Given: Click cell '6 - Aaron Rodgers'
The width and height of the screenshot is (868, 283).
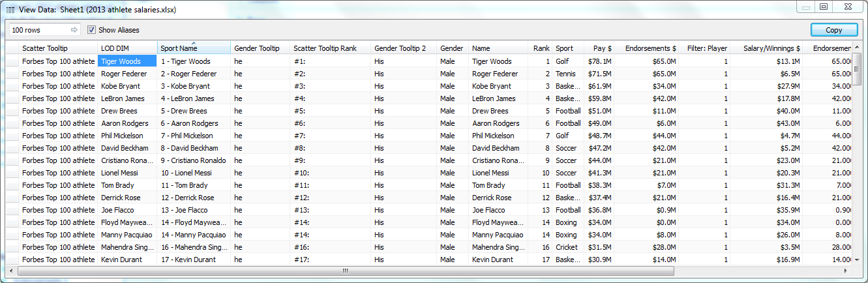Looking at the screenshot, I should 194,123.
